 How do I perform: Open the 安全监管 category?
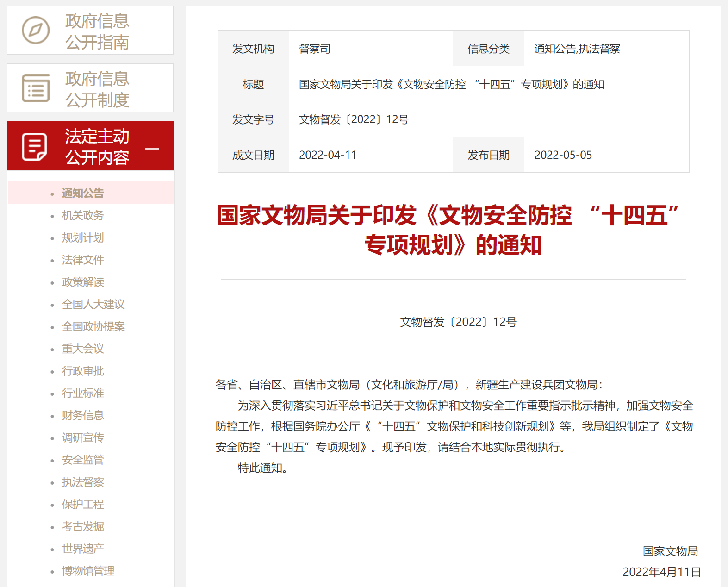pyautogui.click(x=83, y=460)
